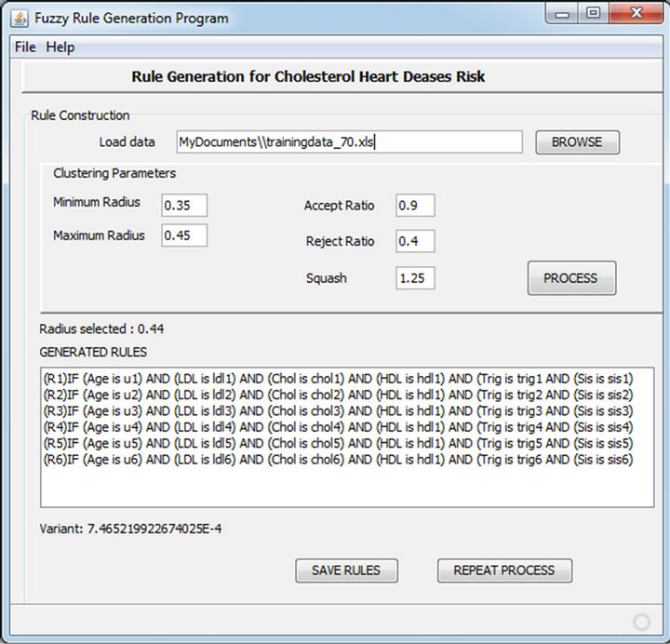Image resolution: width=670 pixels, height=644 pixels.
Task: Click the Minimum Radius label
Action: (97, 202)
